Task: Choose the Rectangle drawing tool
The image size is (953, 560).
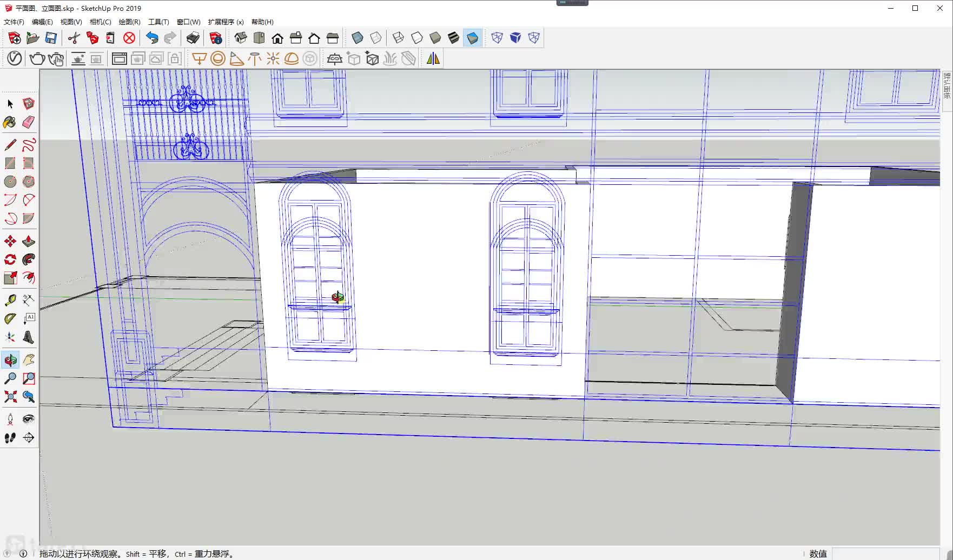Action: click(x=10, y=163)
